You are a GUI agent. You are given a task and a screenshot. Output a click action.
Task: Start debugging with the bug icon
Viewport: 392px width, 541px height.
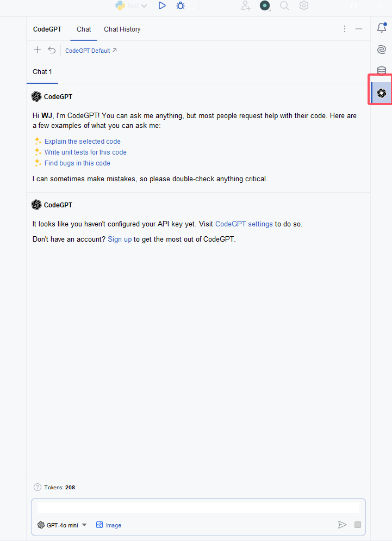click(x=181, y=5)
